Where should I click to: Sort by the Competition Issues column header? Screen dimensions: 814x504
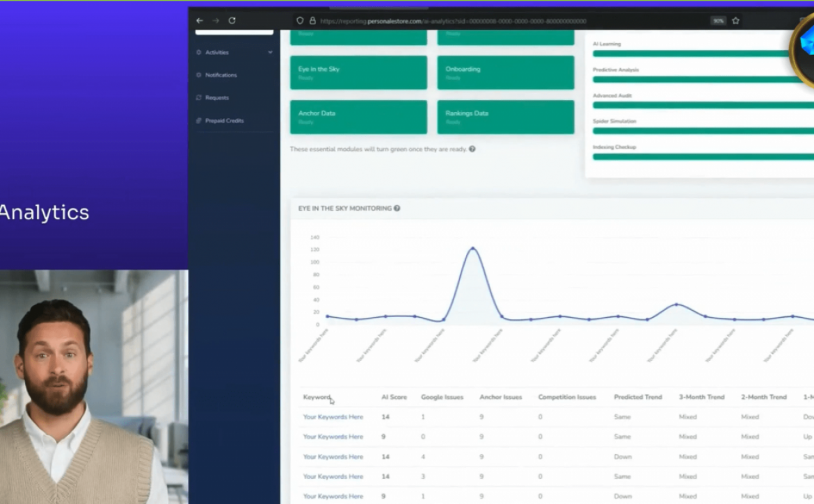pyautogui.click(x=567, y=397)
